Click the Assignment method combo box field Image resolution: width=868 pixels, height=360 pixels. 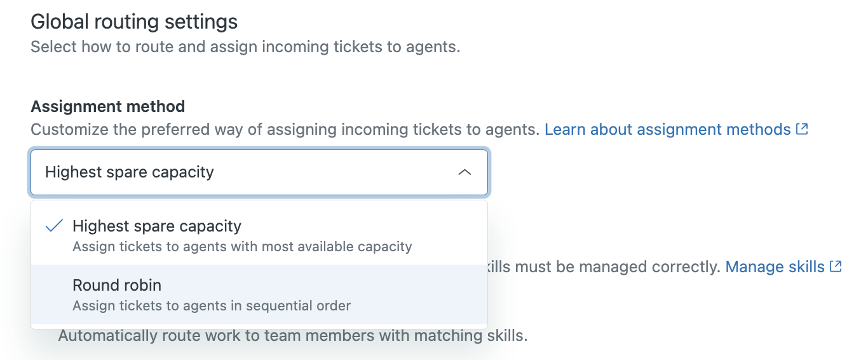click(x=259, y=172)
